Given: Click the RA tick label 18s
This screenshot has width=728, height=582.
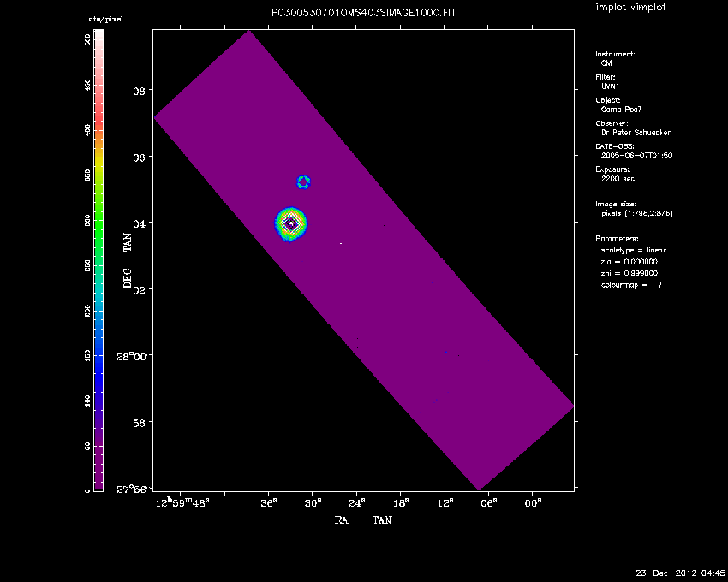Looking at the screenshot, I should coord(401,503).
